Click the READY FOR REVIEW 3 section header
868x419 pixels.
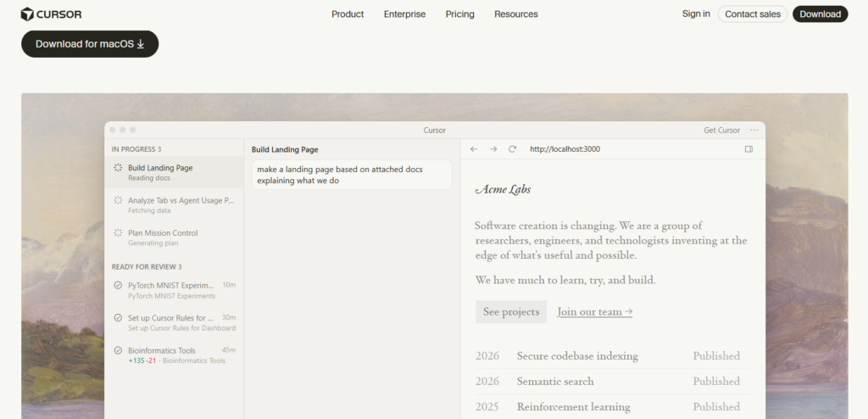[x=147, y=266]
